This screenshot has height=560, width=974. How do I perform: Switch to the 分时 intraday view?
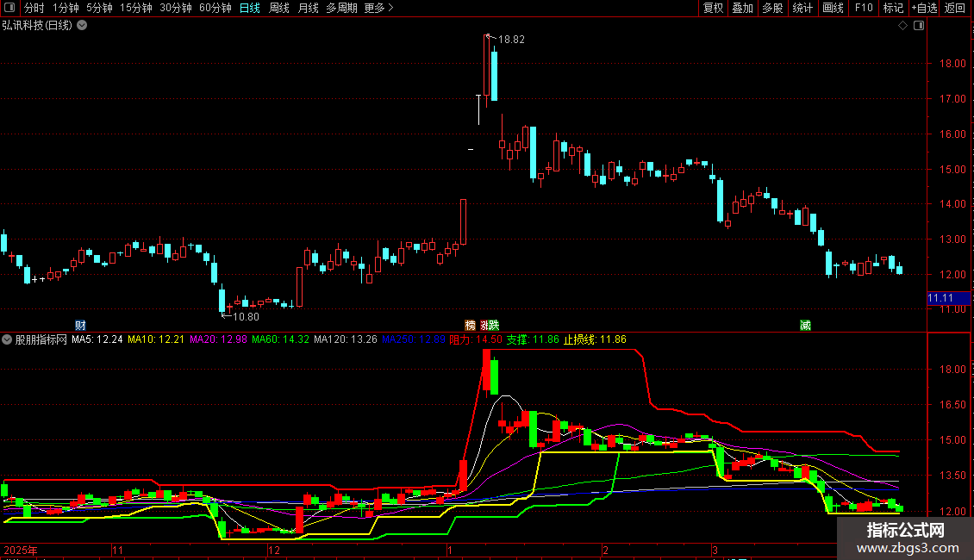click(34, 8)
